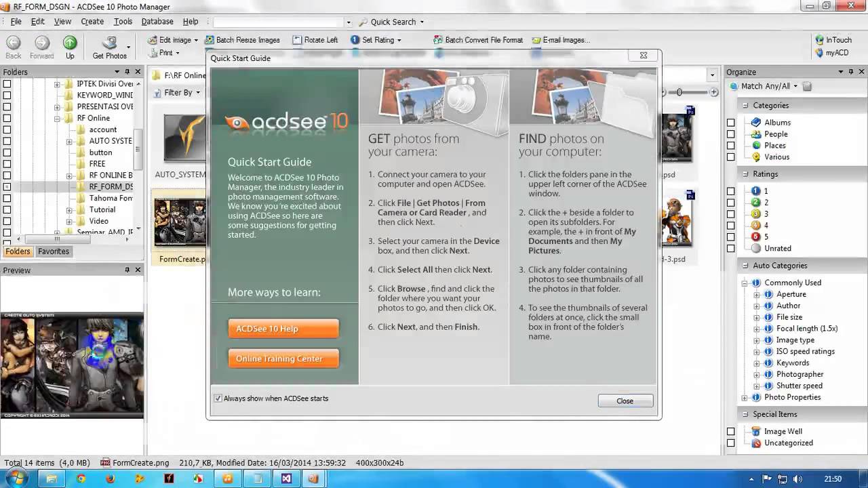Close the Preview panel
The width and height of the screenshot is (868, 488).
click(138, 270)
